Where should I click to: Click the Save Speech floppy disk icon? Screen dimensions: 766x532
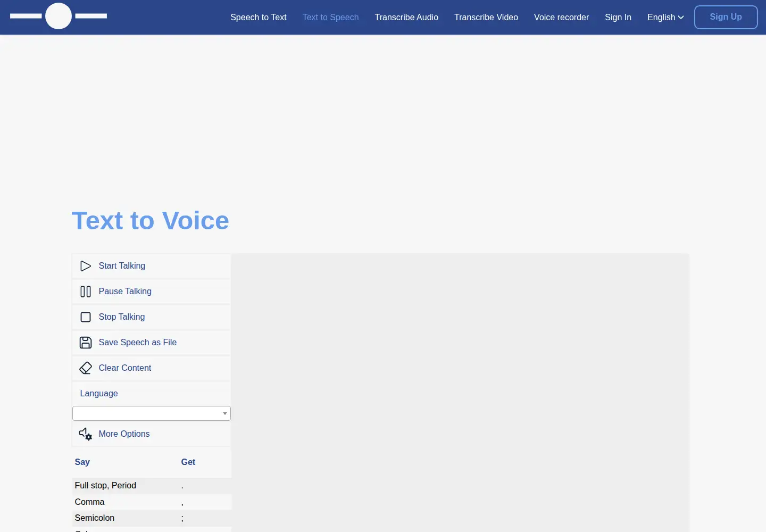click(86, 343)
